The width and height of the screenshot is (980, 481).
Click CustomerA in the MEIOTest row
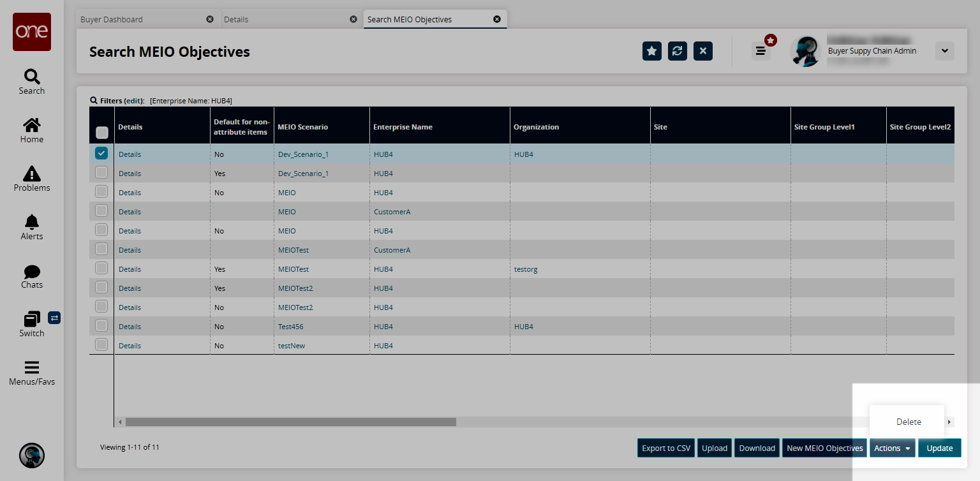(x=392, y=250)
